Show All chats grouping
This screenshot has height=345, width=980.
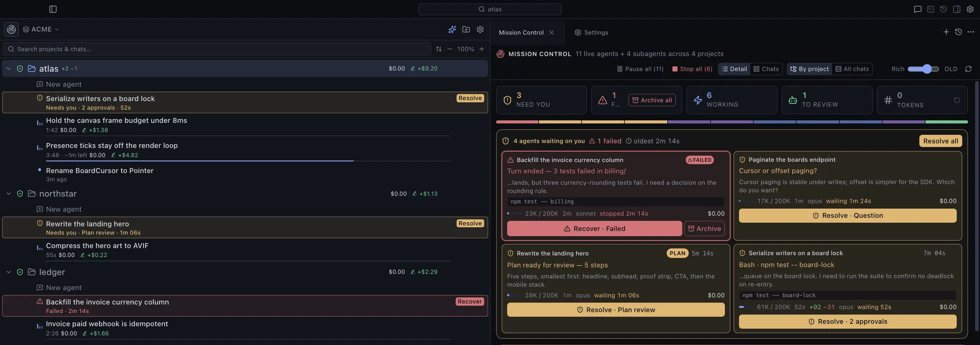coord(852,69)
